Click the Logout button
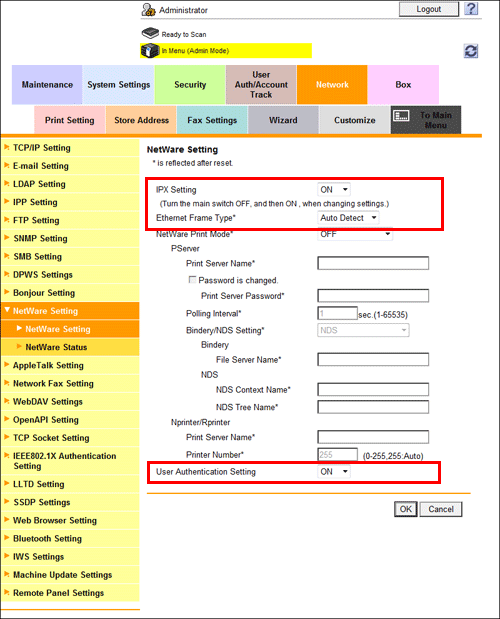500x619 pixels. (429, 9)
